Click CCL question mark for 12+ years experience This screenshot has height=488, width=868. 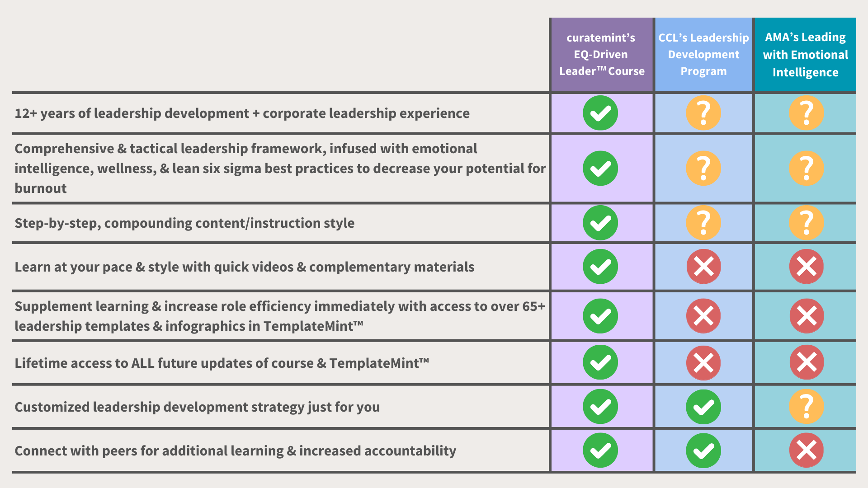tap(703, 113)
